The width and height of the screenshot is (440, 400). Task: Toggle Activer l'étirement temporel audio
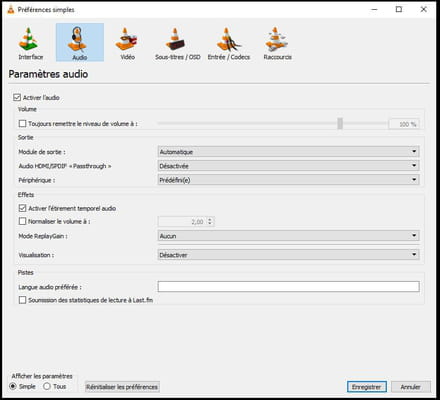[22, 208]
